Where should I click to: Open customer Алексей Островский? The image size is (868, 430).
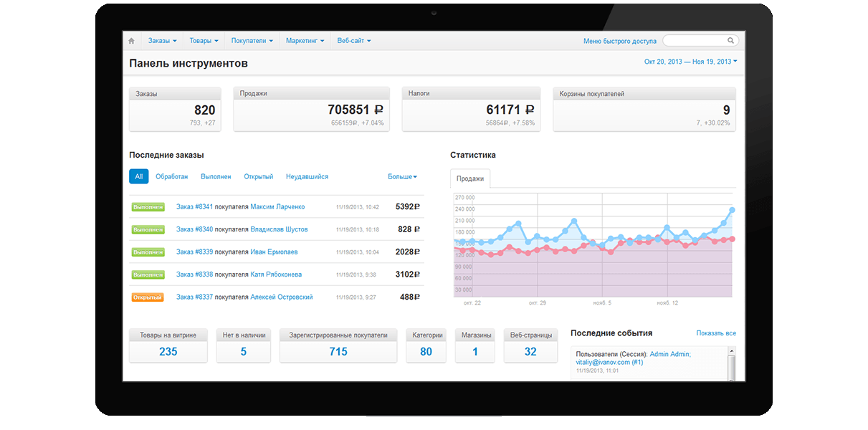pos(282,297)
